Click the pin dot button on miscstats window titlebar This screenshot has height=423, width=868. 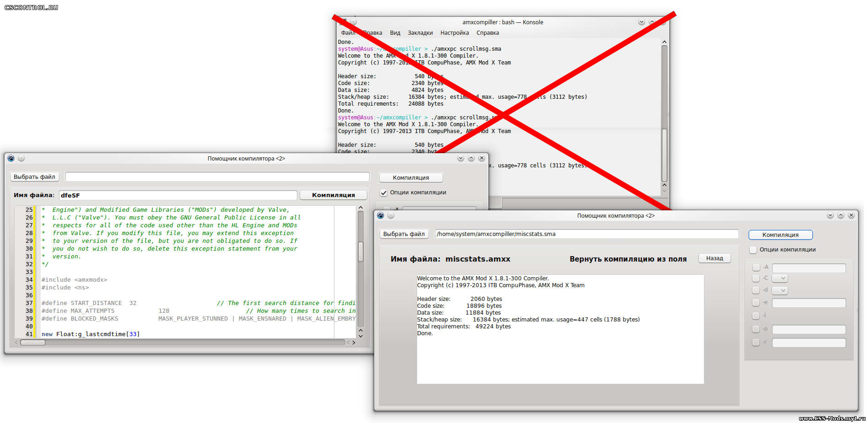pyautogui.click(x=391, y=215)
